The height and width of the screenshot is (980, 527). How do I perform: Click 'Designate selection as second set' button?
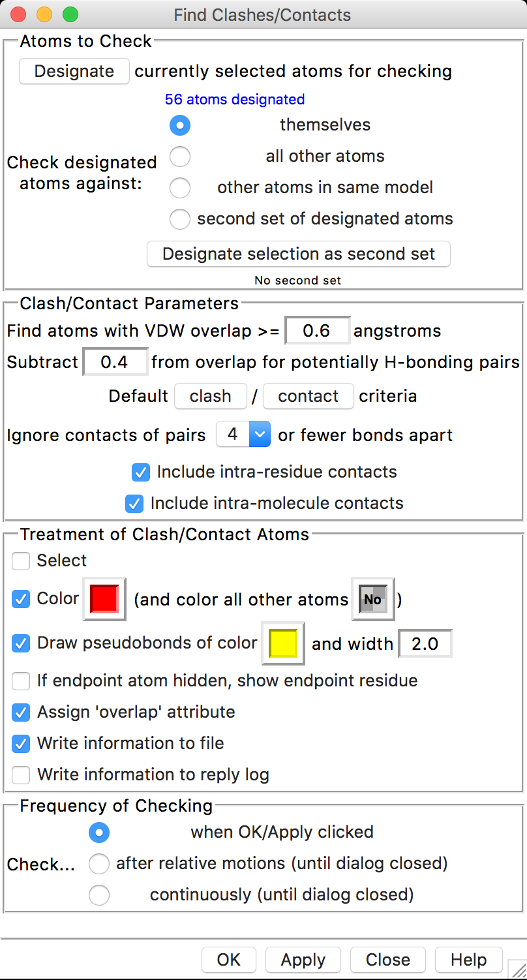click(x=299, y=254)
